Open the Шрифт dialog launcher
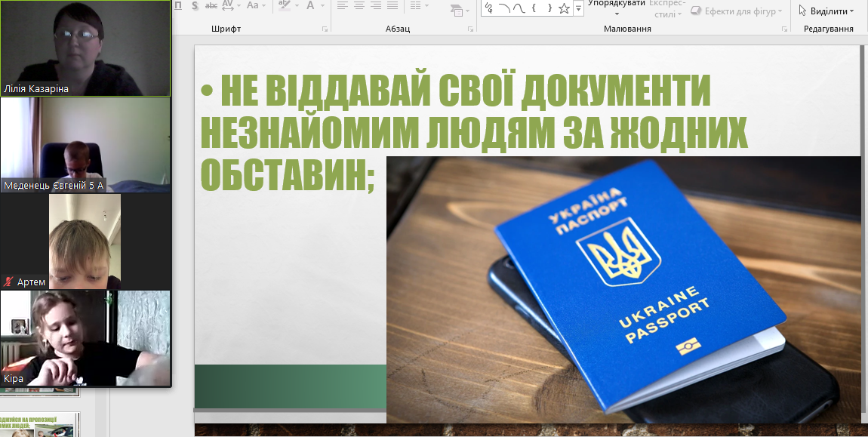This screenshot has height=437, width=868. (x=325, y=29)
